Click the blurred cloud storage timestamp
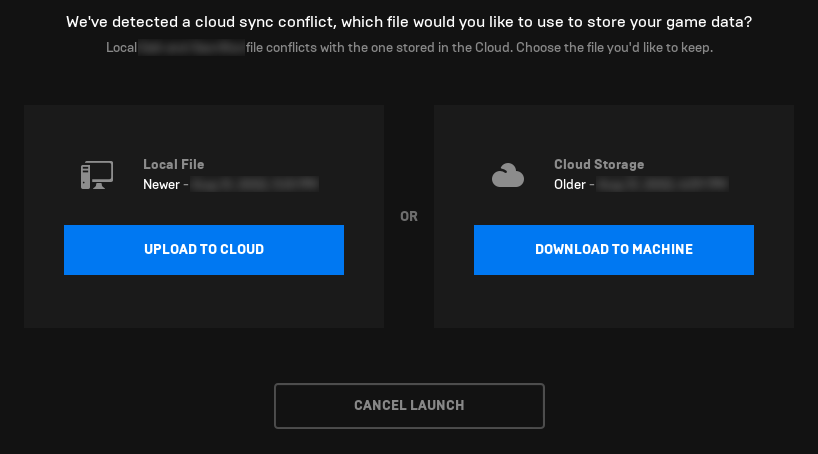The width and height of the screenshot is (818, 454). (x=662, y=185)
